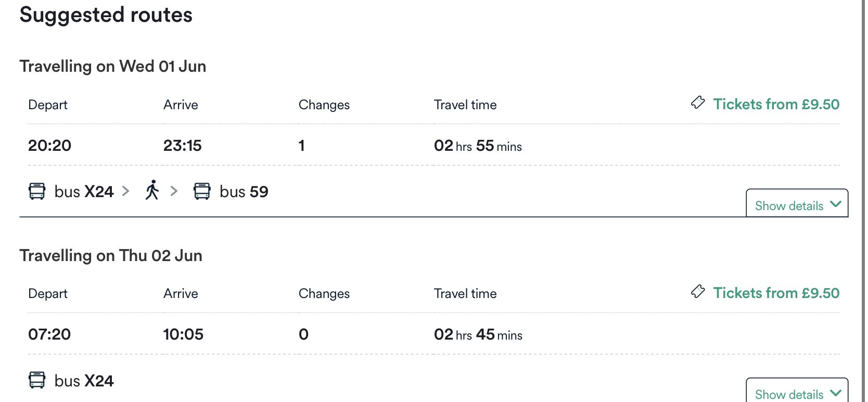Open Tickets from £9.50 for Wednesday

[776, 104]
